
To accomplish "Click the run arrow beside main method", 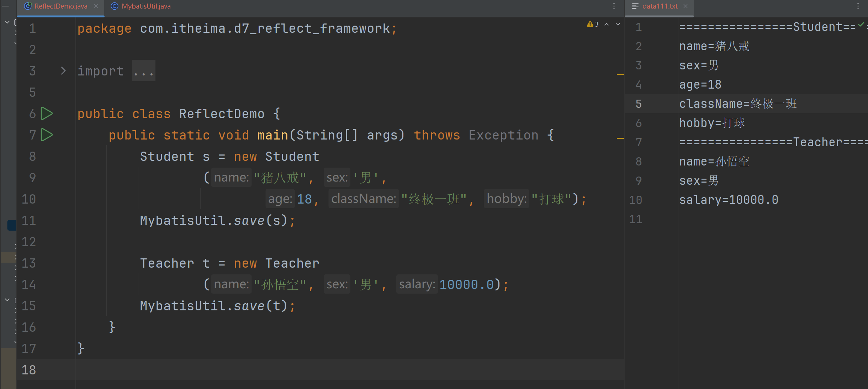I will tap(47, 135).
